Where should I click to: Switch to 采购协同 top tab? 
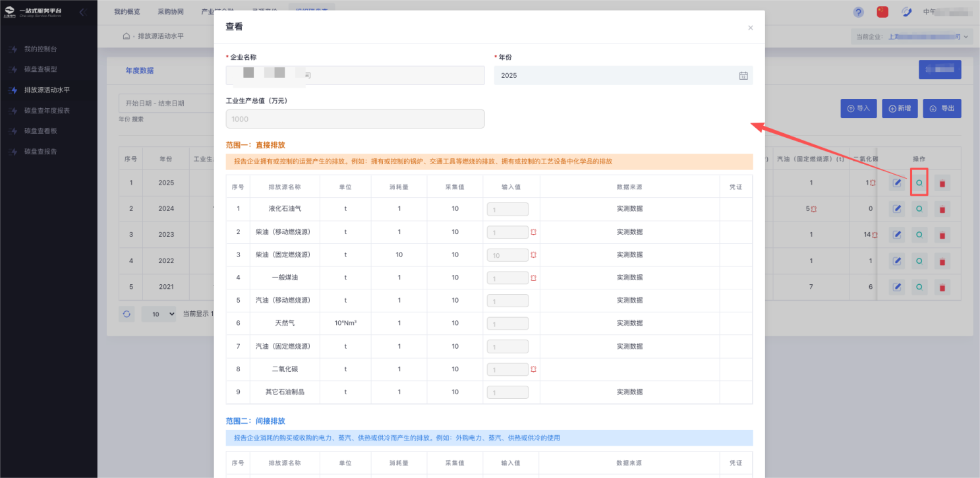point(171,12)
